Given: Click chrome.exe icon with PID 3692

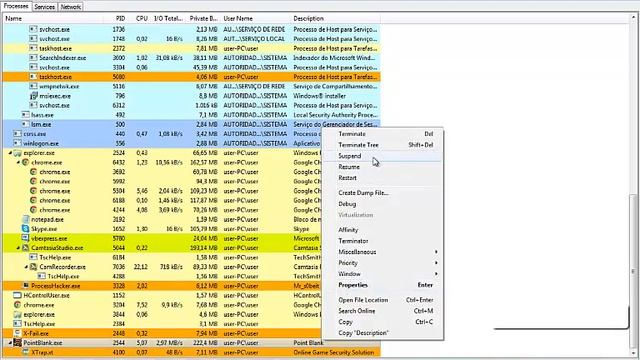Looking at the screenshot, I should (33, 172).
